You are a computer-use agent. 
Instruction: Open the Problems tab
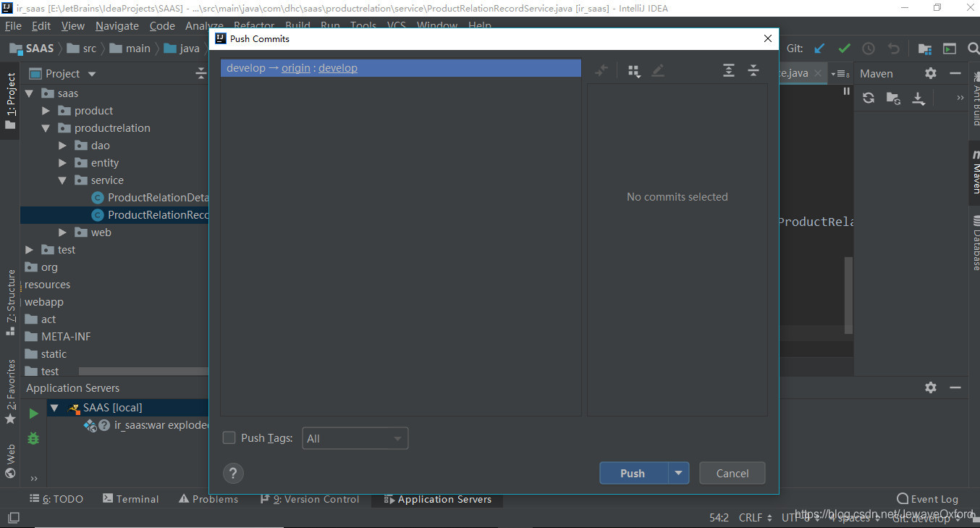point(207,499)
